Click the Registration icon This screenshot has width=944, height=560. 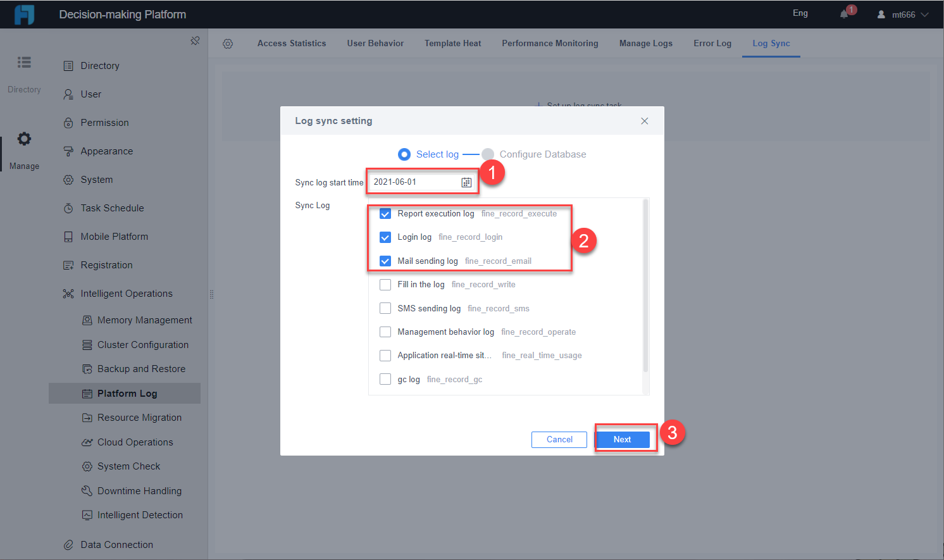coord(68,265)
